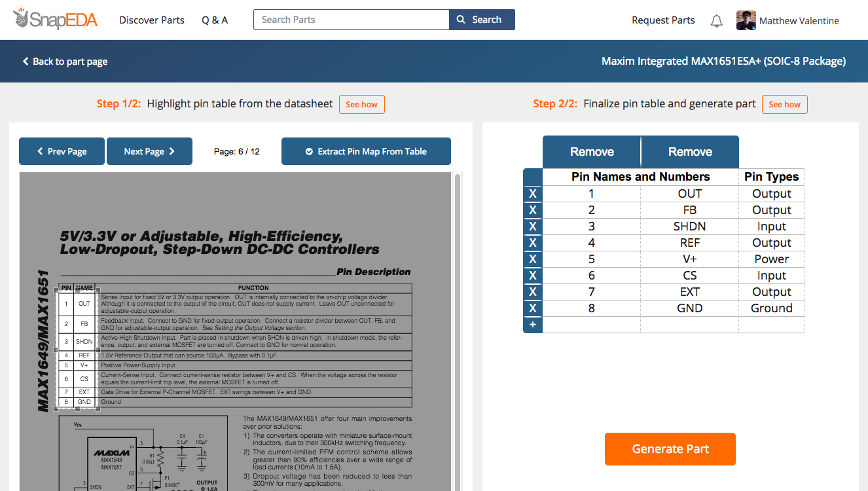Viewport: 868px width, 491px height.
Task: Click pin name cell CS
Action: coord(690,276)
